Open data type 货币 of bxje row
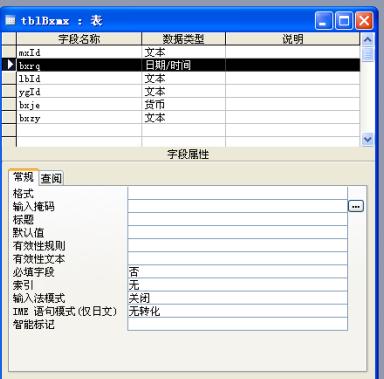Image resolution: width=384 pixels, height=379 pixels. (x=183, y=105)
